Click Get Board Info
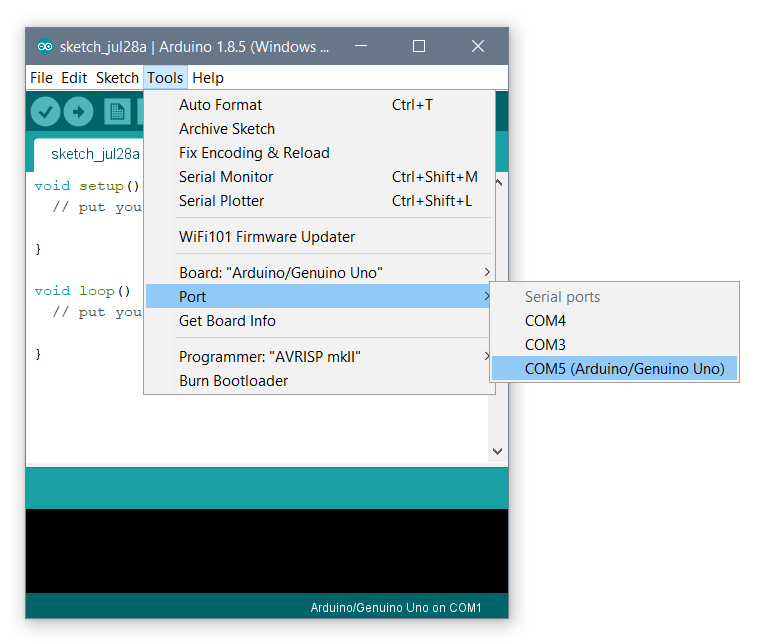Viewport: 768px width, 644px height. click(x=227, y=321)
